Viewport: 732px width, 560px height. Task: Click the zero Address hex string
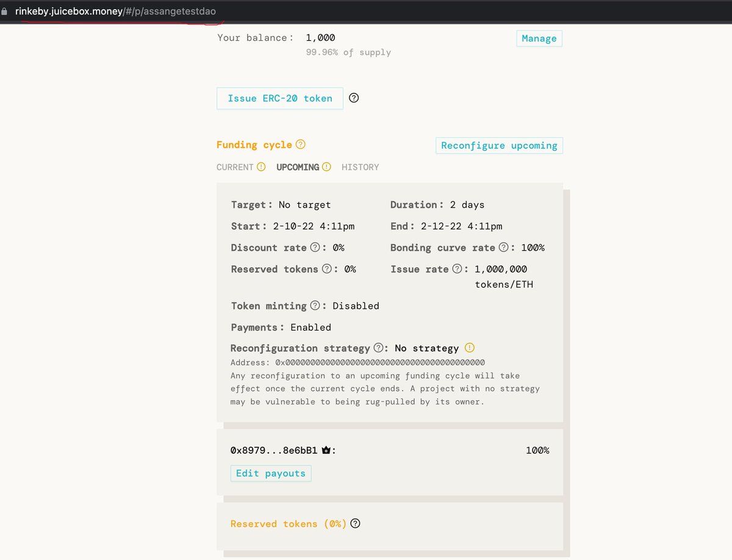pyautogui.click(x=380, y=362)
